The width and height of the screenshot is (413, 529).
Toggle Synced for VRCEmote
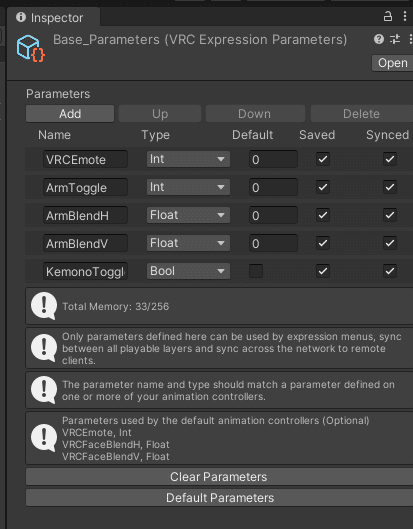coord(390,159)
